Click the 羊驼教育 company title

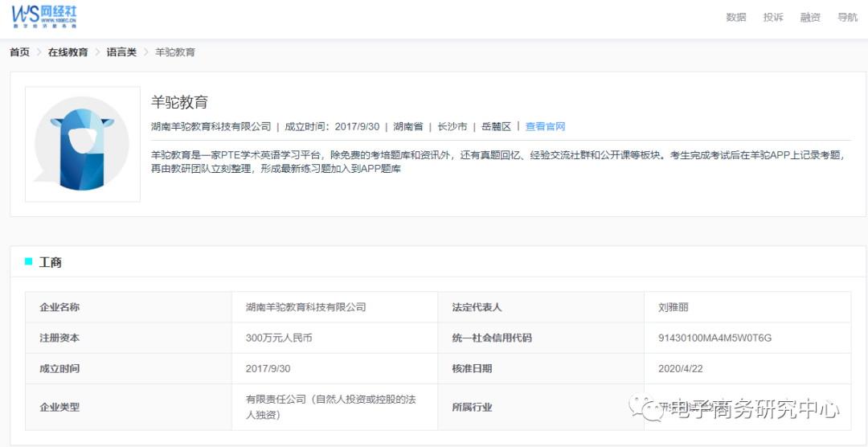[179, 102]
